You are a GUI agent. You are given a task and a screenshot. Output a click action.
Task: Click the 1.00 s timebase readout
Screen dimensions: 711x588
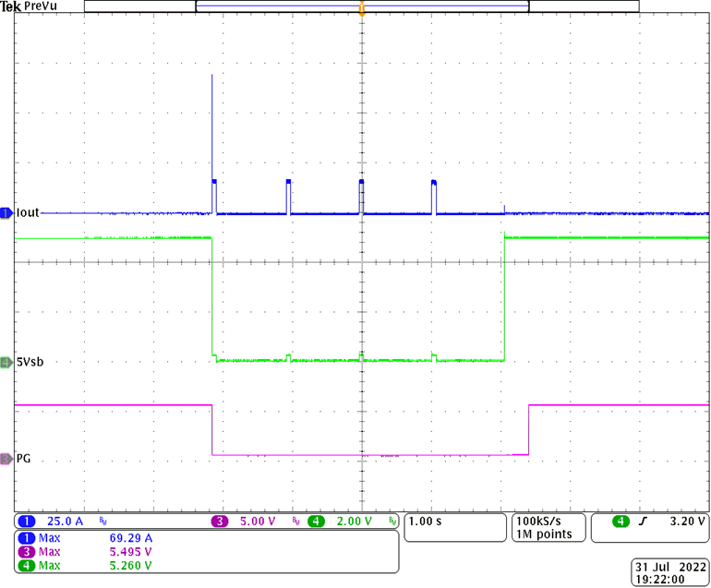[425, 522]
